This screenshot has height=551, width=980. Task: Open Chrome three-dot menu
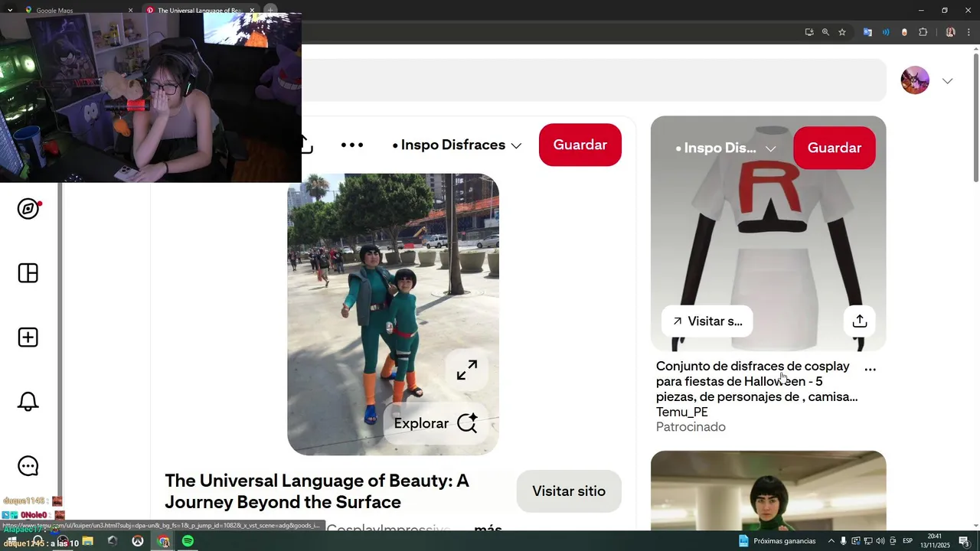969,32
